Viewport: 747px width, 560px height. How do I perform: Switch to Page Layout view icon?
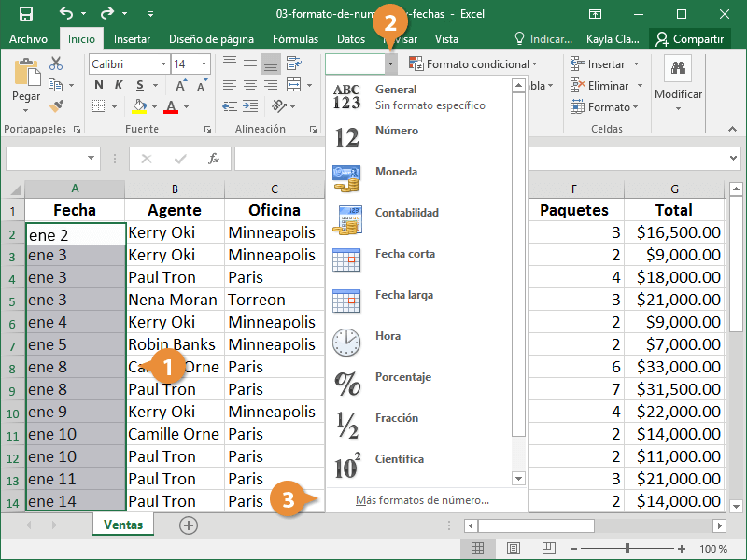click(x=513, y=548)
